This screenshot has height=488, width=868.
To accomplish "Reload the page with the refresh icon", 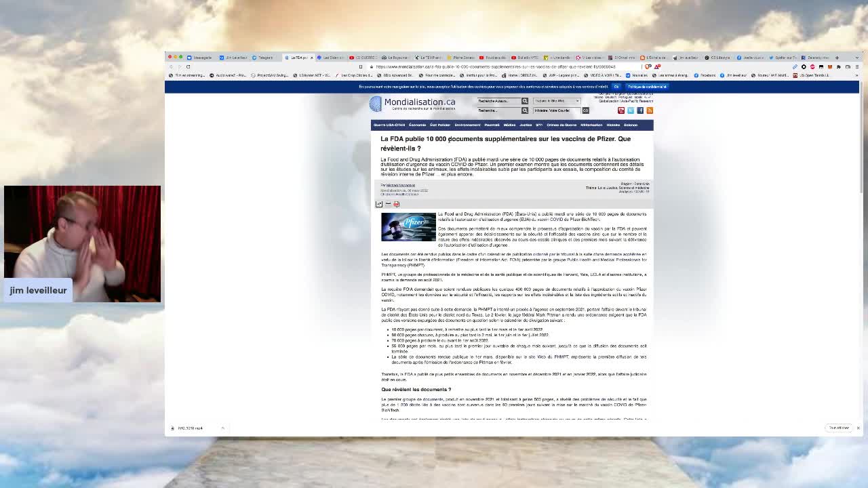I will pos(188,66).
